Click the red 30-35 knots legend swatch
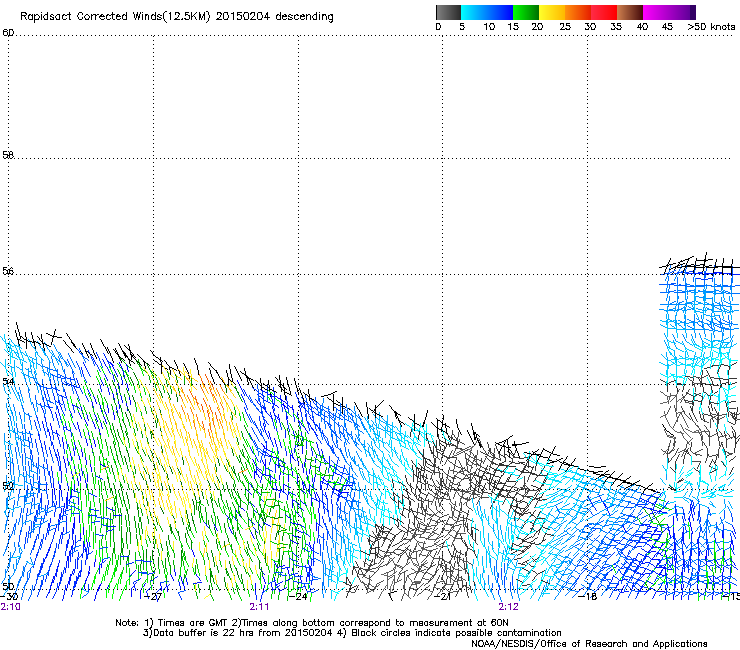 point(604,12)
